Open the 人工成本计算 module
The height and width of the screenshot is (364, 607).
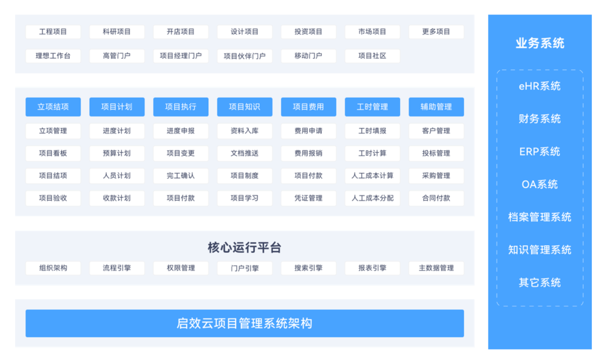coord(373,175)
